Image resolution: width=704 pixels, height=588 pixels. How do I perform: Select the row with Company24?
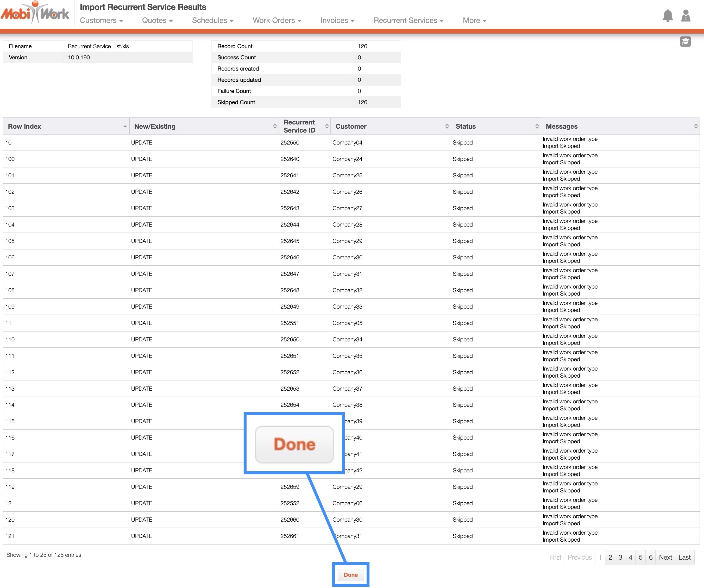pos(347,159)
